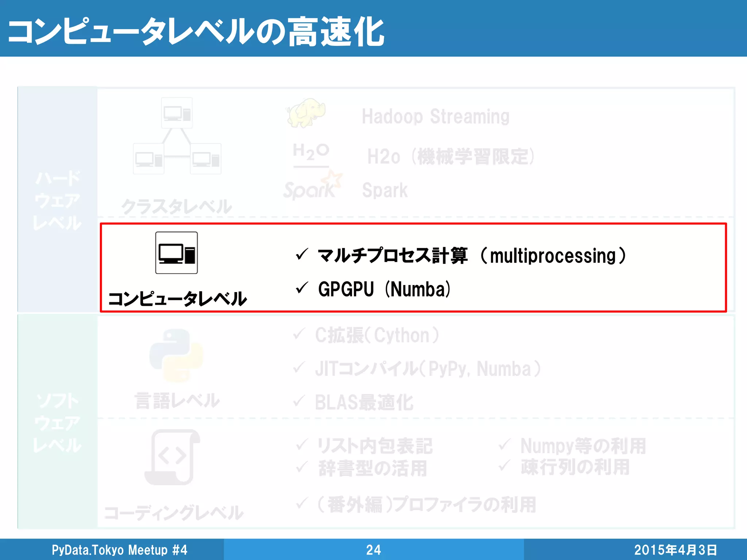The height and width of the screenshot is (560, 747).
Task: Click checkmark beside GPGPU (Numba)
Action: pos(302,288)
